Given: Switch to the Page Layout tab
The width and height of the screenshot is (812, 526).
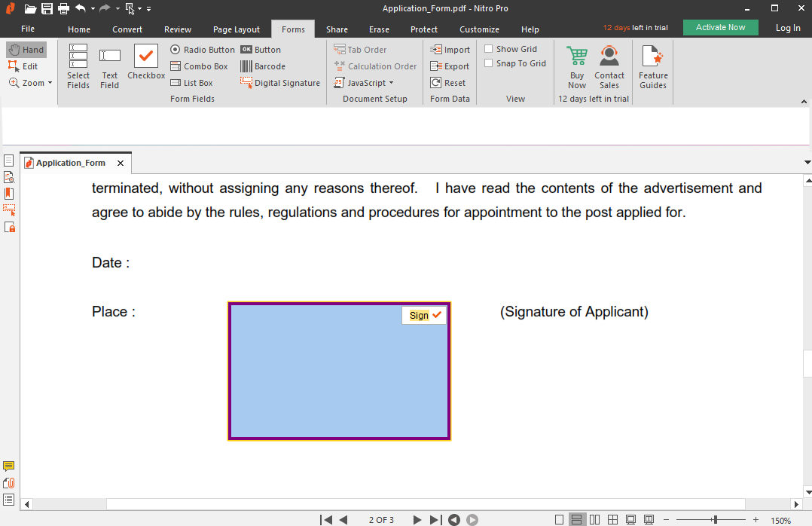Looking at the screenshot, I should (237, 29).
